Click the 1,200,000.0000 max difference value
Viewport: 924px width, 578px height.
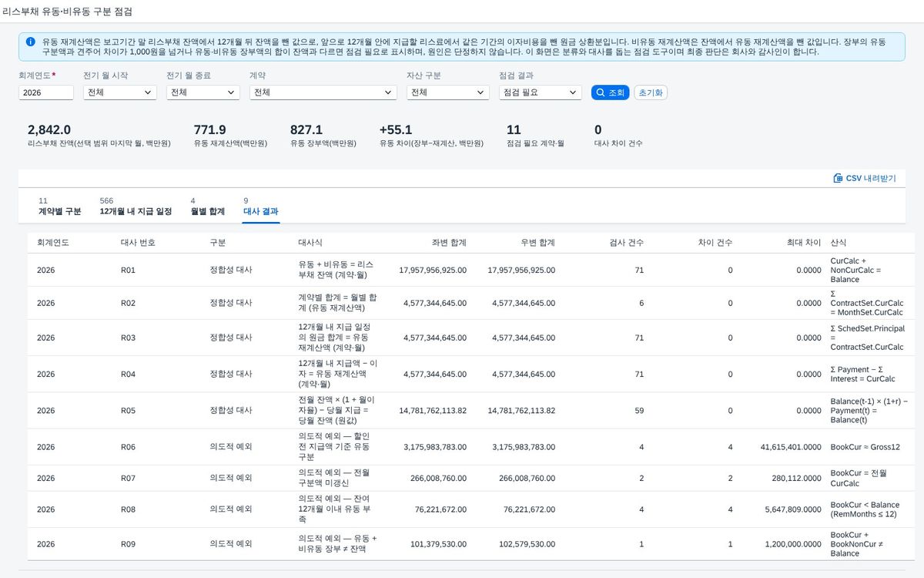[x=793, y=544]
